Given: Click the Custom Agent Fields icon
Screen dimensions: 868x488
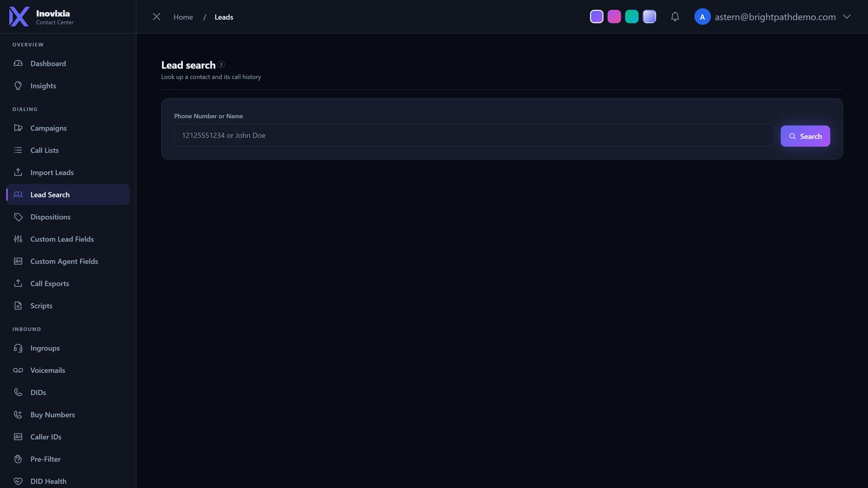Looking at the screenshot, I should click(x=18, y=261).
